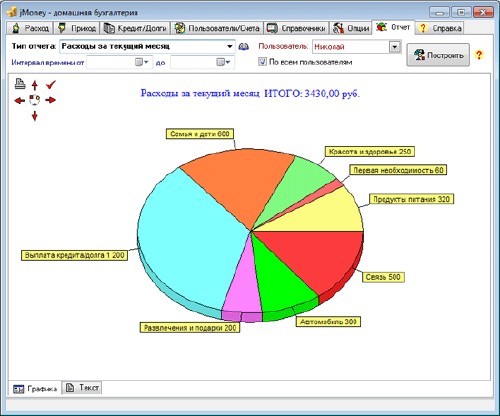Open the Тип отчета dropdown list

point(230,46)
